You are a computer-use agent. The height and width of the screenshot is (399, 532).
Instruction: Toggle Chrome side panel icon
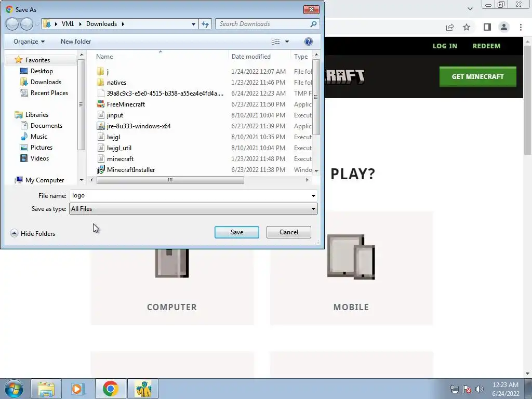point(487,27)
